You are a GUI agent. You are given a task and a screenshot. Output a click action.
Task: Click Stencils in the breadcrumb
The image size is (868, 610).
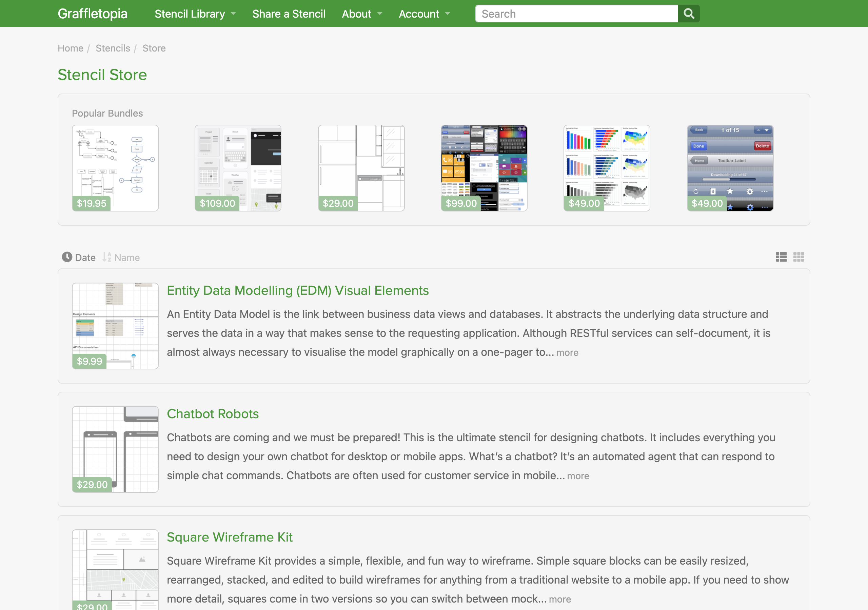113,48
